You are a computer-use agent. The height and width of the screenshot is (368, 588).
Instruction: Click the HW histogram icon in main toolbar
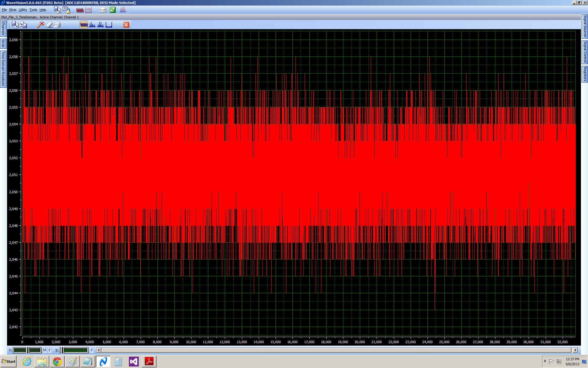click(89, 10)
